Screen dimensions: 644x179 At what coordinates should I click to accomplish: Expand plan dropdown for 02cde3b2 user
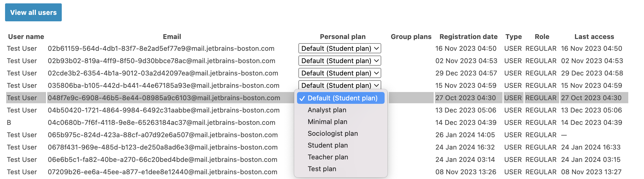coord(339,73)
